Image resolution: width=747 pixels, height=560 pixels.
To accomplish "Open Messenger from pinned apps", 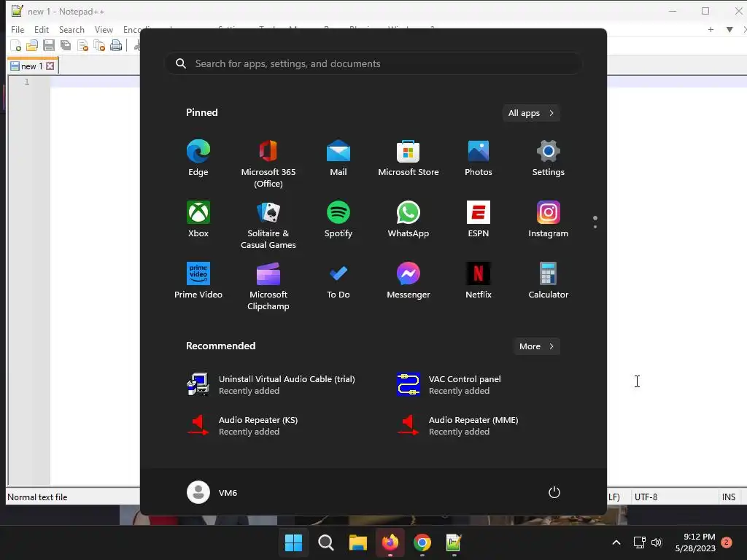I will 409,281.
